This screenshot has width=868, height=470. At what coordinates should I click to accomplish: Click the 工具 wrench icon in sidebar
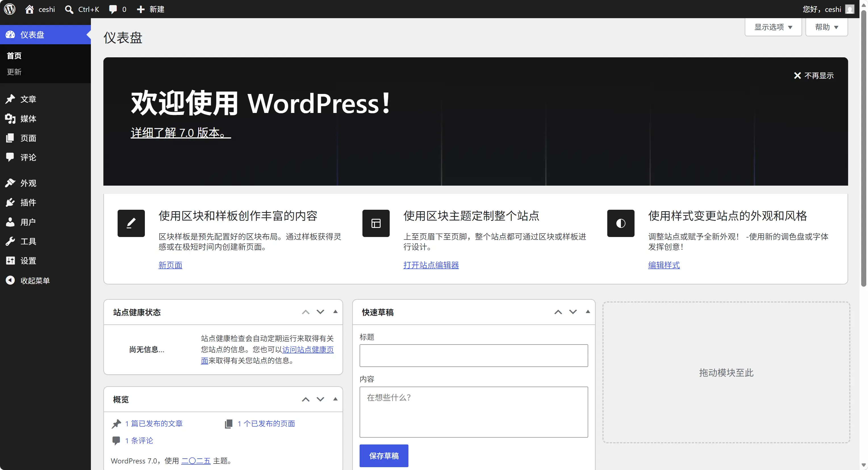10,242
